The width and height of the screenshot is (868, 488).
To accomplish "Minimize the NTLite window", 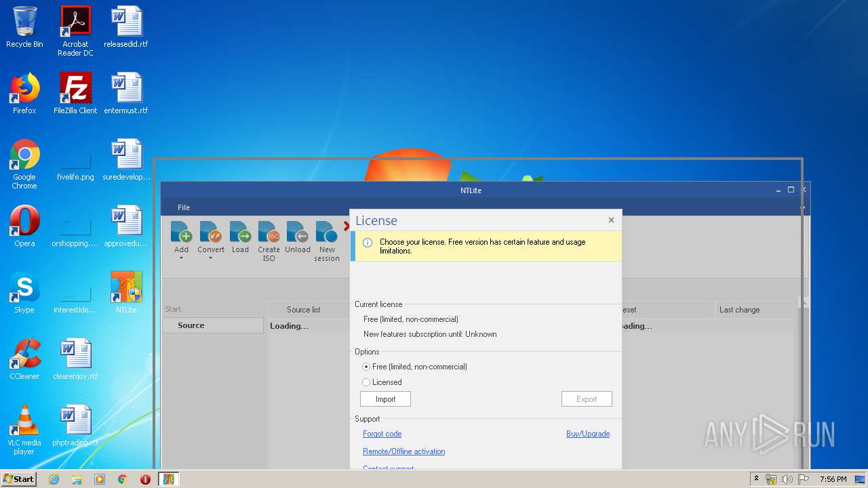I will (778, 190).
